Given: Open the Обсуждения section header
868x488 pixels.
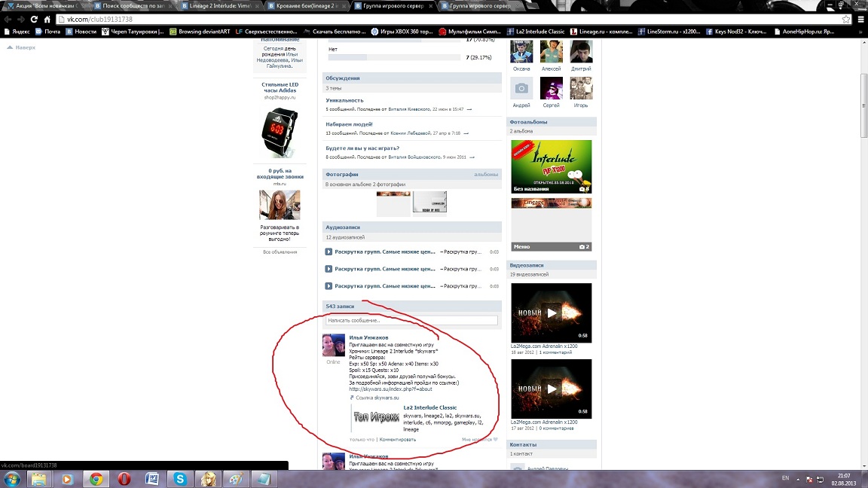Looking at the screenshot, I should click(x=412, y=78).
